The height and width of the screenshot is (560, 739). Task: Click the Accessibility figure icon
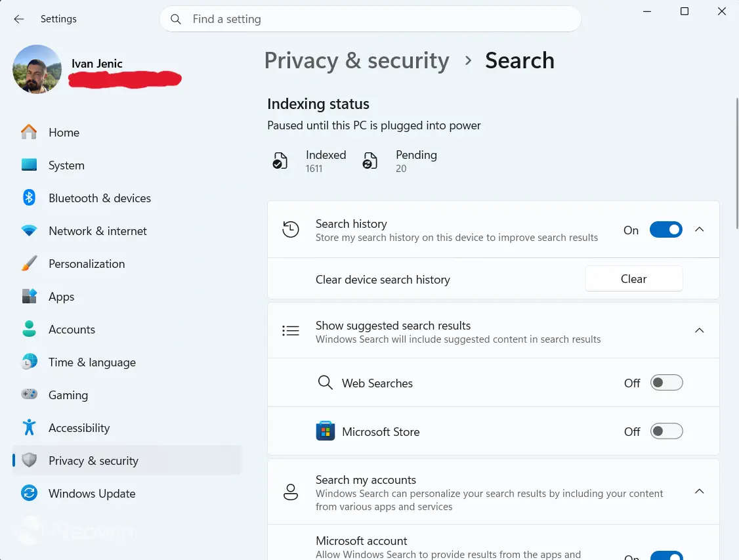(29, 427)
